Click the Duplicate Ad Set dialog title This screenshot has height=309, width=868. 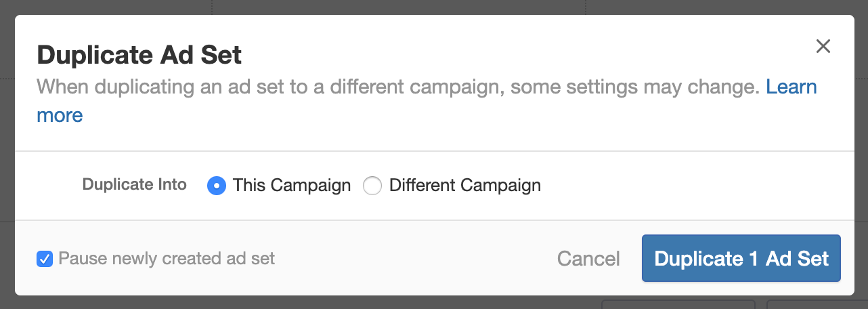click(139, 55)
